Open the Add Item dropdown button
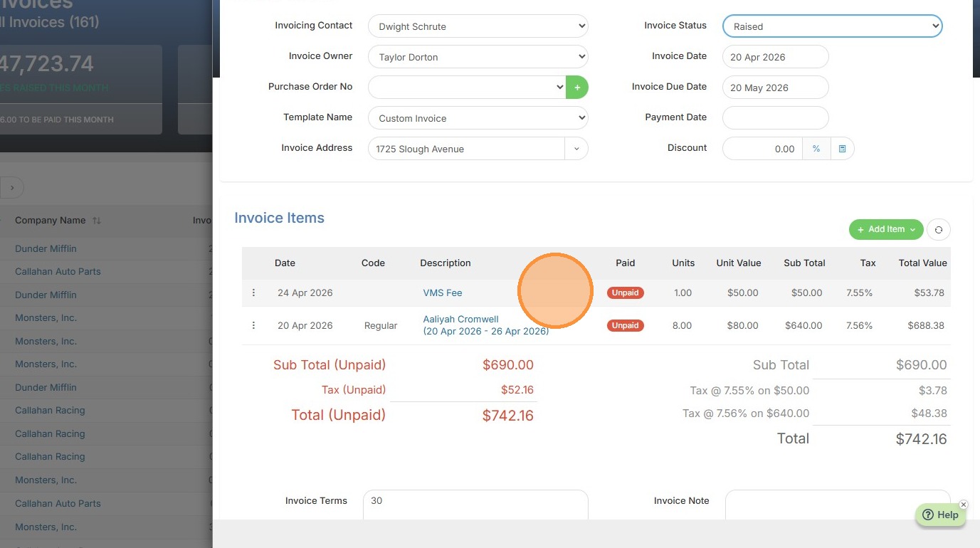 [x=886, y=229]
